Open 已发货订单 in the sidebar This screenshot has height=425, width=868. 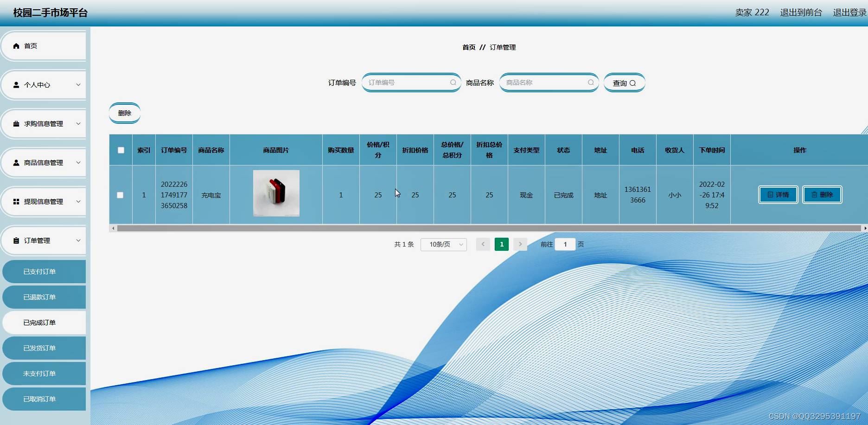pyautogui.click(x=44, y=348)
